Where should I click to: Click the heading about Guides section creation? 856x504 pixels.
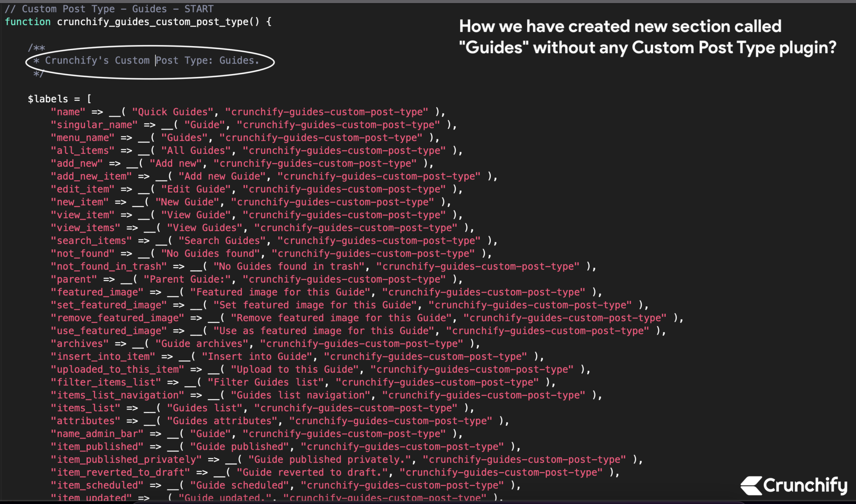pos(647,37)
